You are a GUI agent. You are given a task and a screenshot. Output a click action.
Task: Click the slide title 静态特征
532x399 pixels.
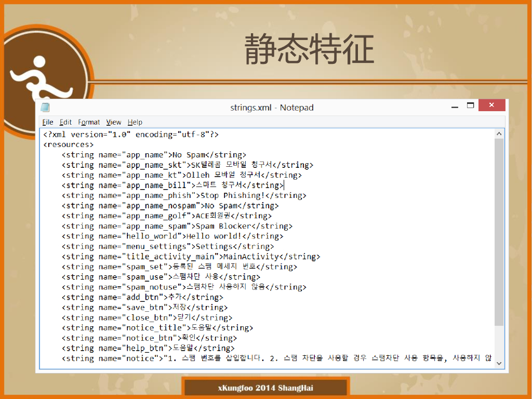pos(309,49)
